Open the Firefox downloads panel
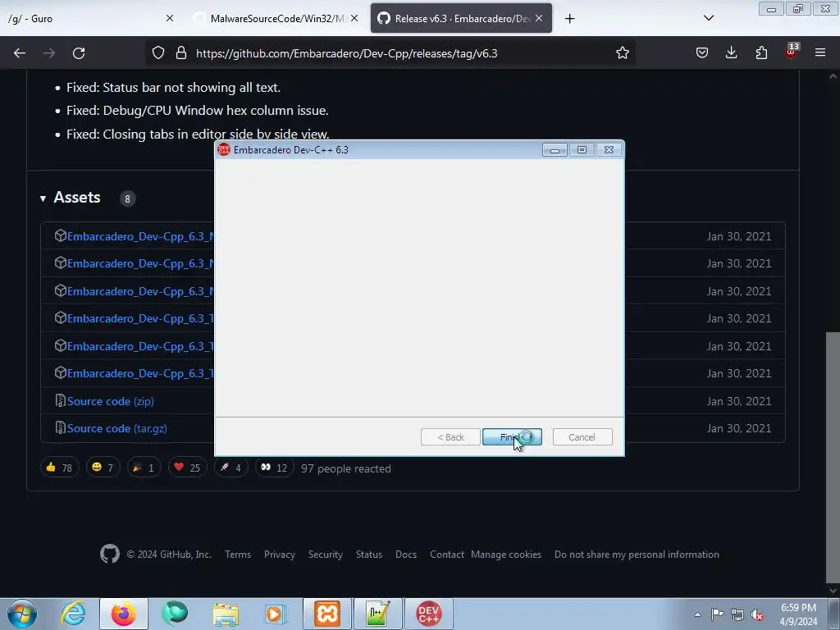The width and height of the screenshot is (840, 630). coord(731,53)
